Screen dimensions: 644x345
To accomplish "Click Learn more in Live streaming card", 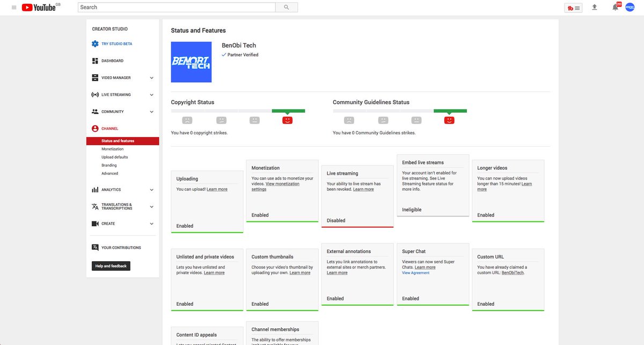I will click(363, 189).
